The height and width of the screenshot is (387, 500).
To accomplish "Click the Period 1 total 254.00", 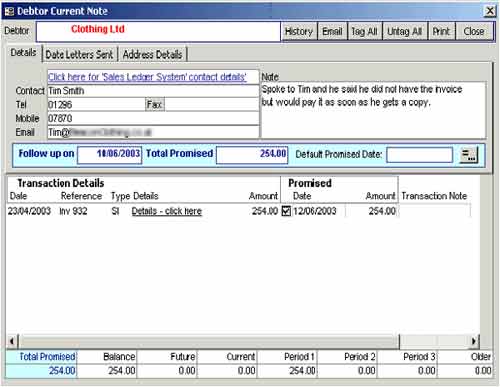I will pos(302,371).
